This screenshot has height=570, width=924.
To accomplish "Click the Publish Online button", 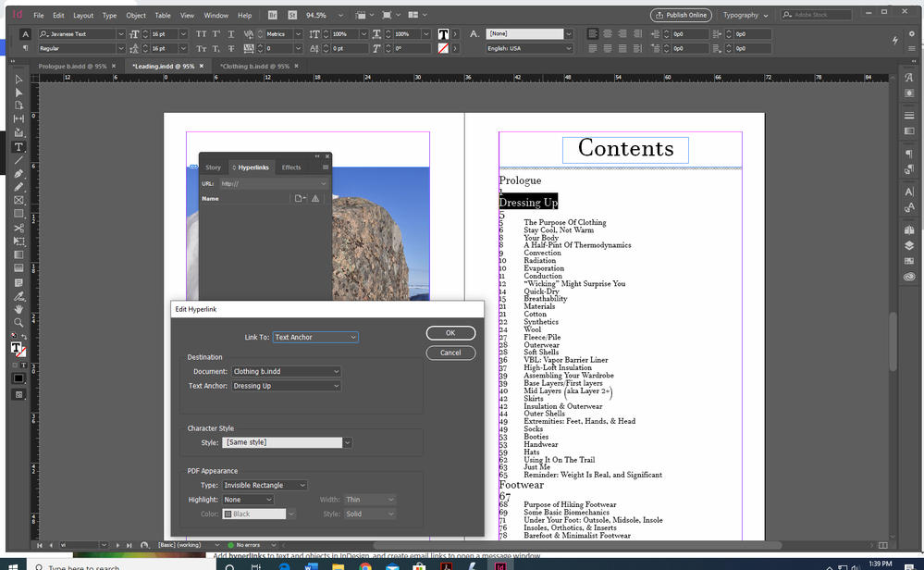I will point(681,16).
